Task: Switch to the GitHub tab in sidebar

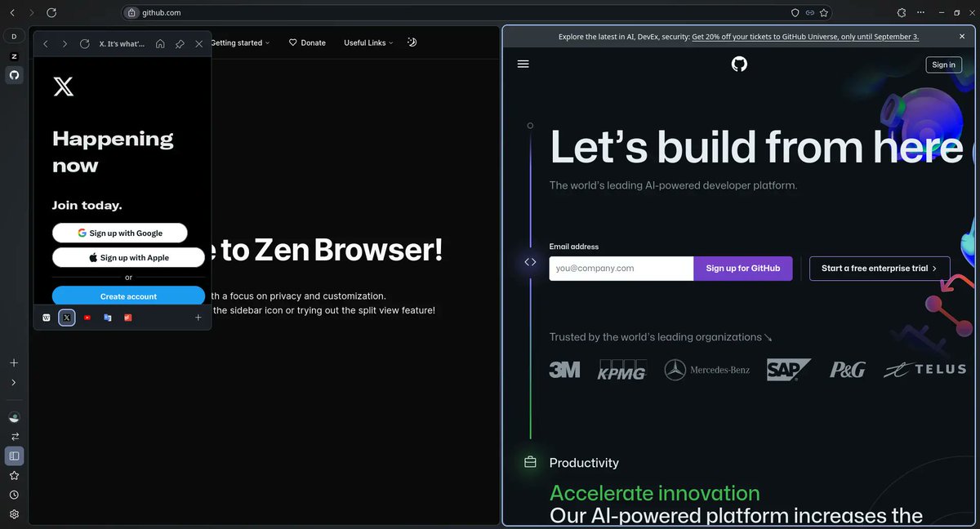Action: tap(14, 75)
